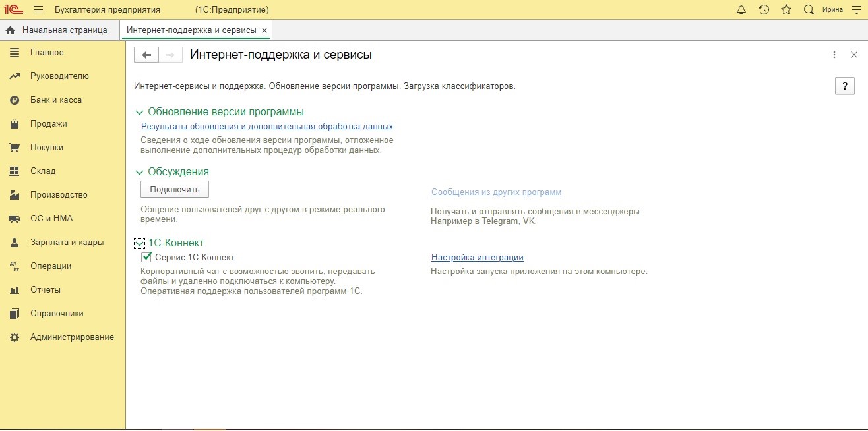
Task: Select Администрирование menu label
Action: (72, 337)
